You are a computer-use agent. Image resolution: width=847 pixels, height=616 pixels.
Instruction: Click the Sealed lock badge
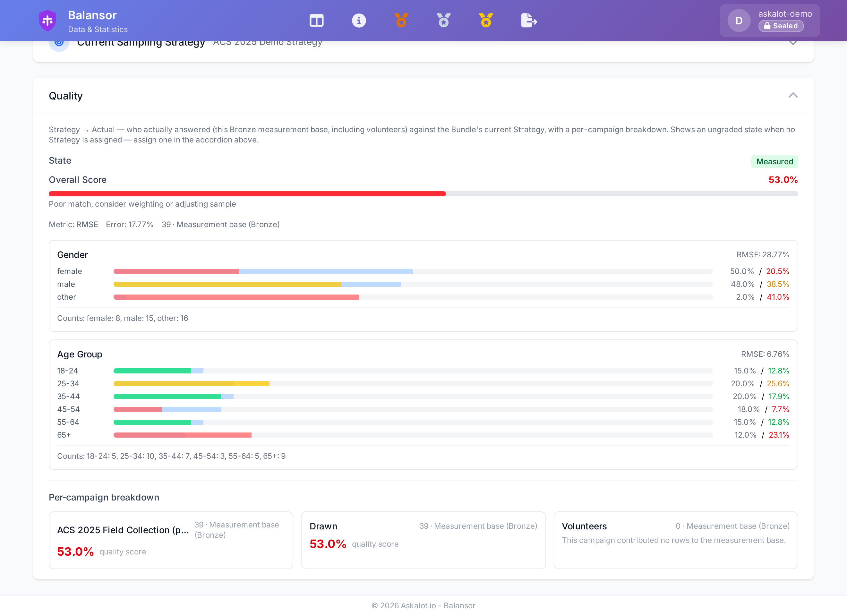(x=781, y=26)
